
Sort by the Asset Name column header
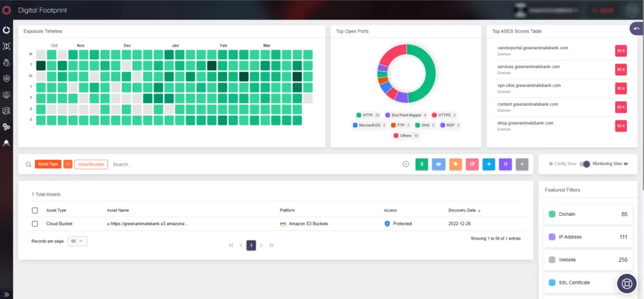pos(118,210)
